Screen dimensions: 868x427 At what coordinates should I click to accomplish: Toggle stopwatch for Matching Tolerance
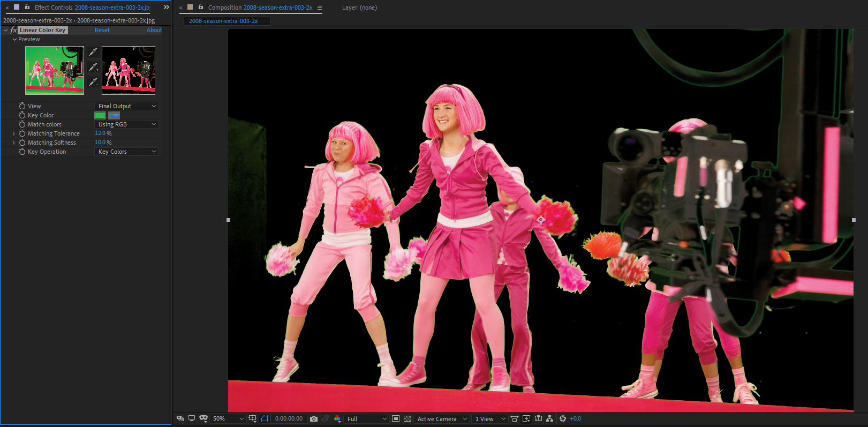point(22,133)
